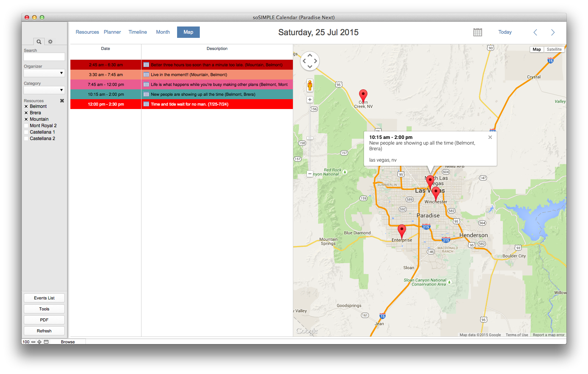Click the Street View pegman icon
Screen dimensions: 588x374
coord(310,86)
